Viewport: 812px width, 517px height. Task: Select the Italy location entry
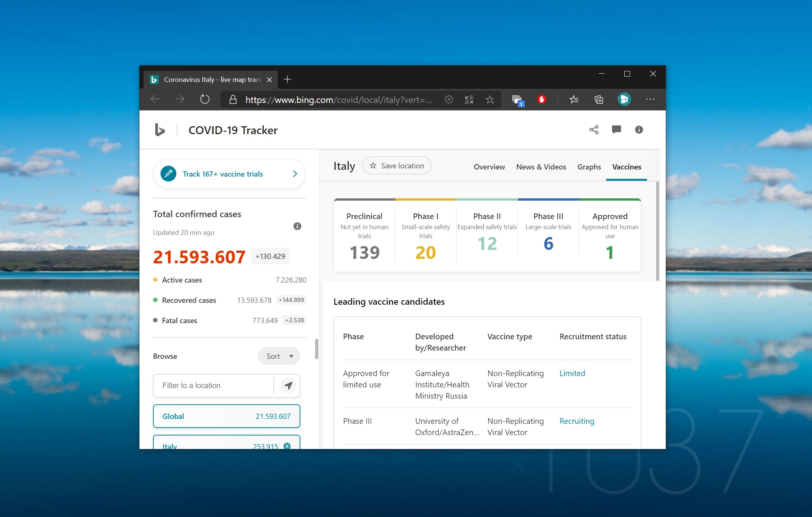(227, 443)
